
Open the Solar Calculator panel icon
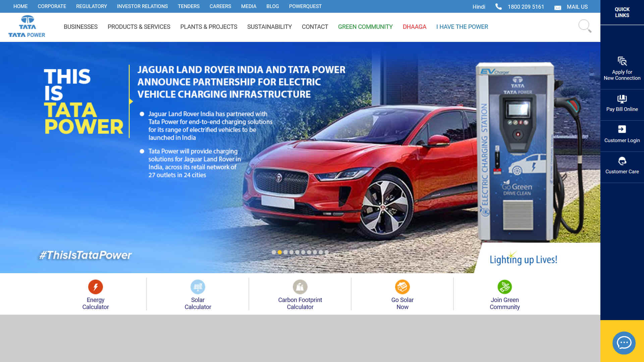point(198,287)
